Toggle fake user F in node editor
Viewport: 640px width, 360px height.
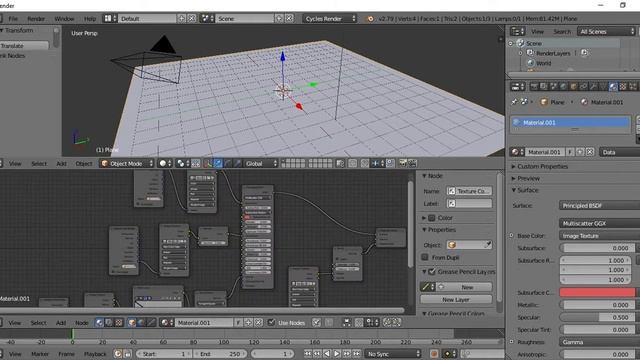238,322
